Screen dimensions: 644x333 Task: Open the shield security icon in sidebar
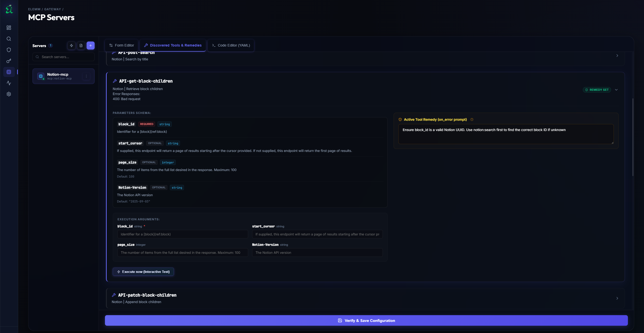[9, 50]
